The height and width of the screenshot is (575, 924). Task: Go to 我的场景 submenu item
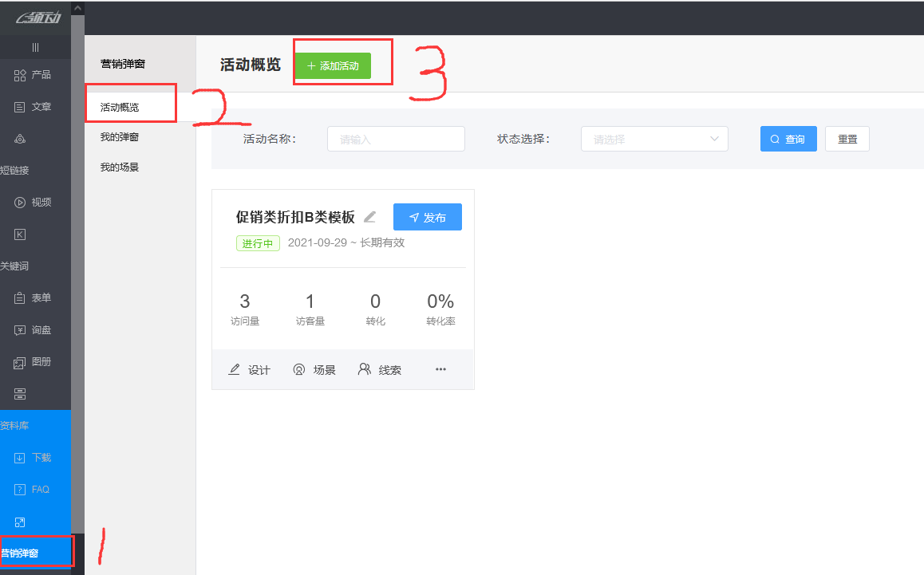coord(120,167)
